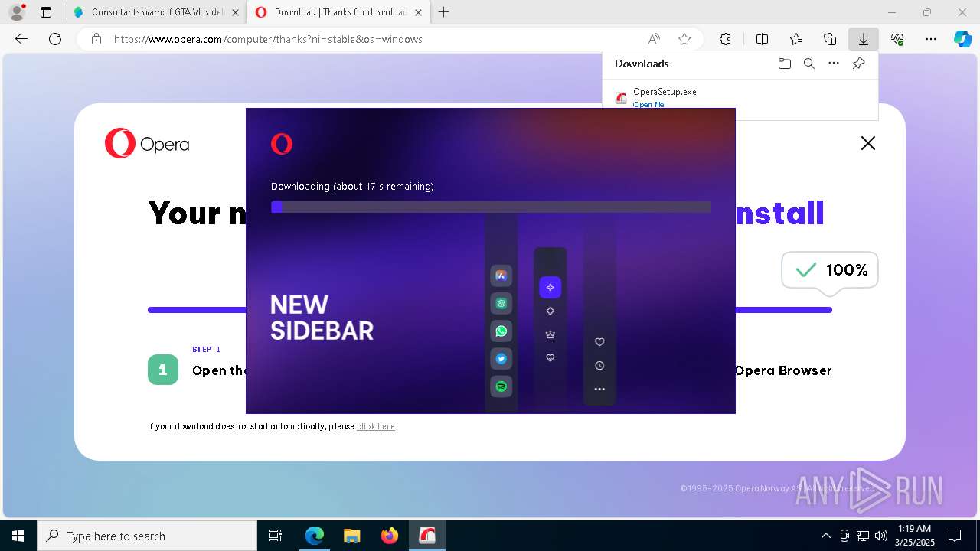The width and height of the screenshot is (980, 551).
Task: Click the Twitter icon in sidebar preview
Action: [x=501, y=359]
